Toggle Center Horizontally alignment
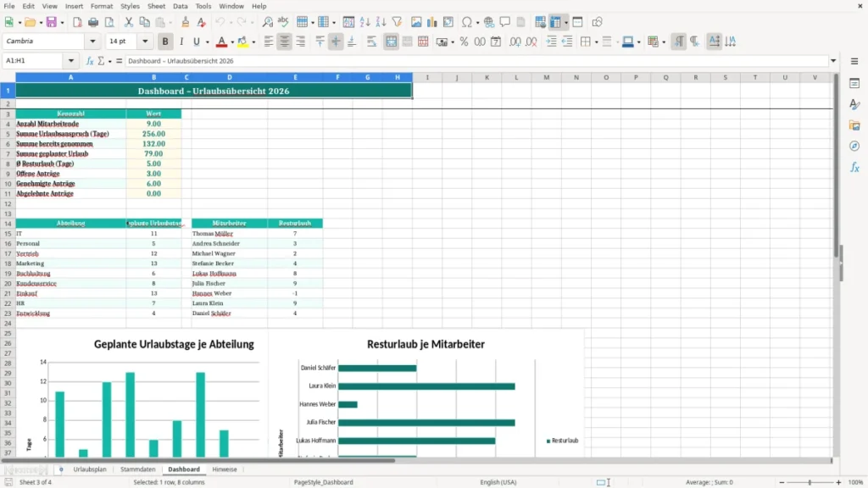Image resolution: width=868 pixels, height=488 pixels. [x=285, y=42]
